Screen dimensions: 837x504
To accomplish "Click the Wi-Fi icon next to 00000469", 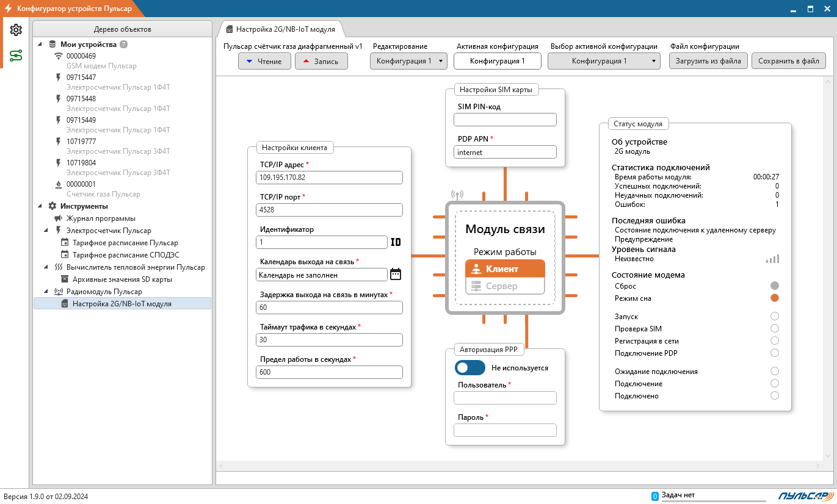I will pyautogui.click(x=59, y=56).
